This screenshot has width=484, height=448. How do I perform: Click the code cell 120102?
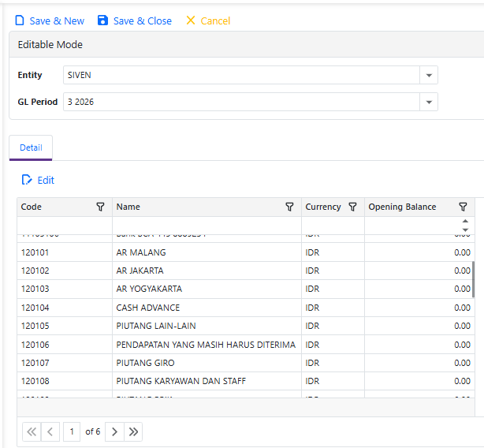65,271
